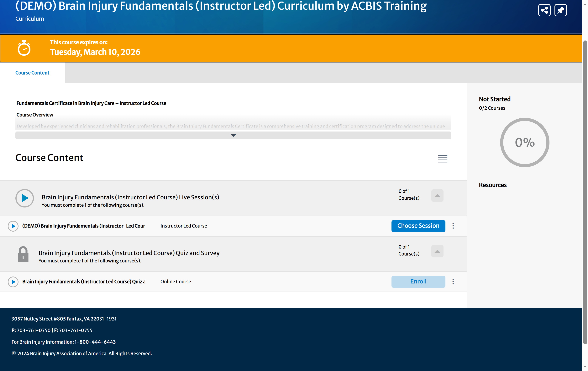The image size is (588, 371).
Task: Click the share icon in the header
Action: click(544, 10)
